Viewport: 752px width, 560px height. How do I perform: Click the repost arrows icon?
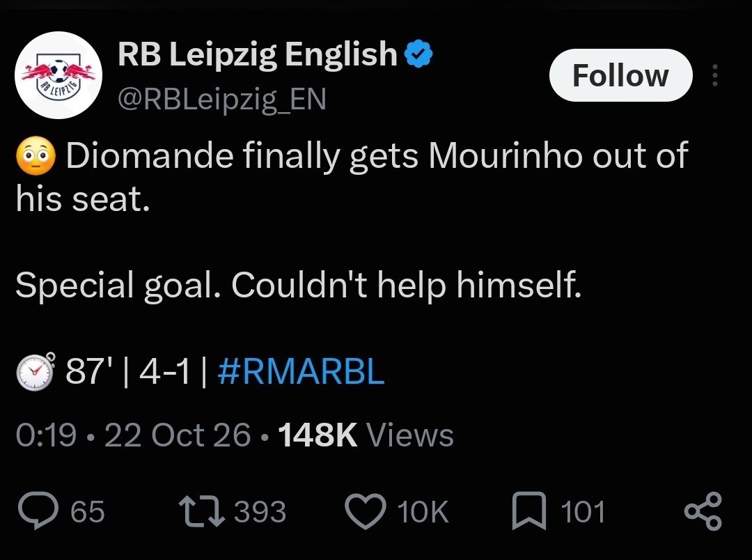[201, 511]
